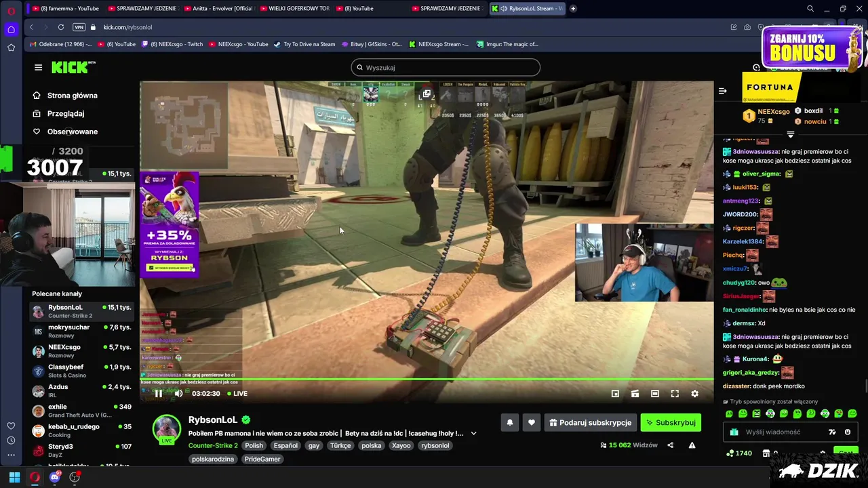The width and height of the screenshot is (868, 488).
Task: Open the chat shop icon
Action: 766,453
